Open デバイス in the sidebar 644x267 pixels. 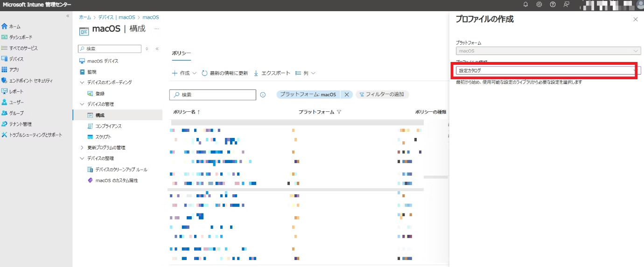[13, 59]
